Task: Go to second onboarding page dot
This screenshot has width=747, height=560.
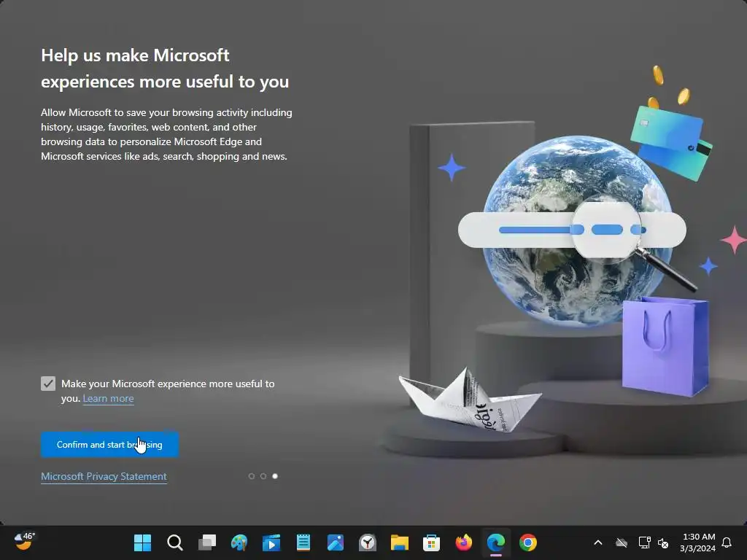Action: click(x=263, y=476)
